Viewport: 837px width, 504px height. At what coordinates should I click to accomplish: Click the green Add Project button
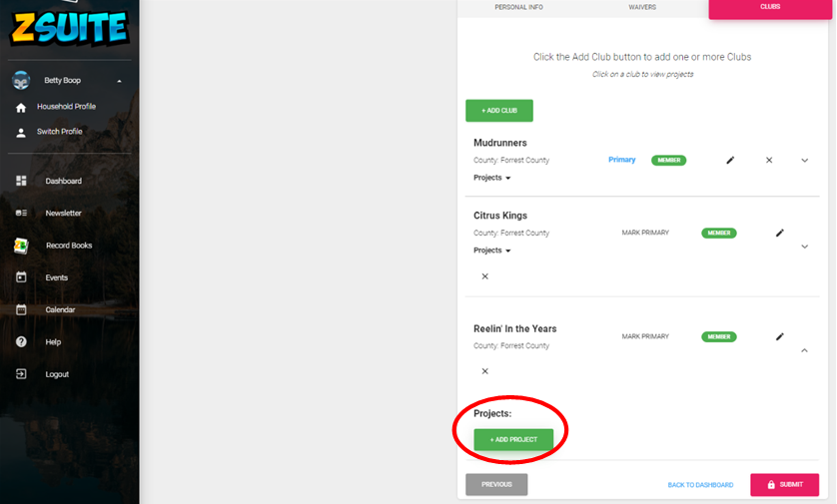(513, 439)
